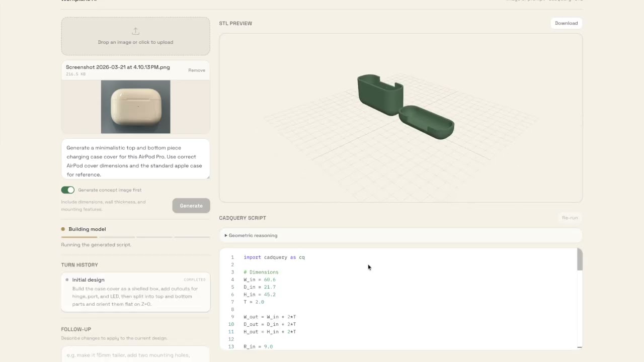Click the 'D_in = 21.7' code line
This screenshot has width=644, height=362.
(260, 287)
